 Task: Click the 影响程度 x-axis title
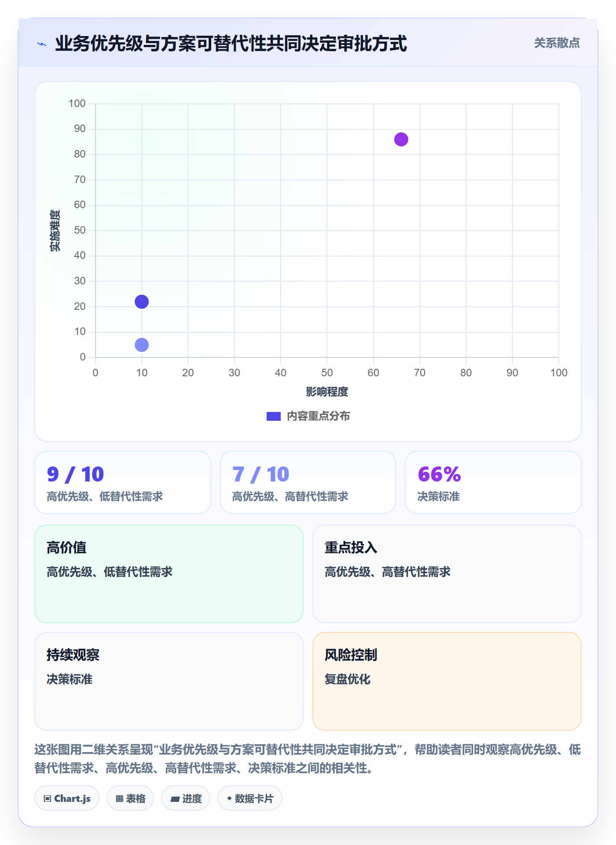[327, 392]
